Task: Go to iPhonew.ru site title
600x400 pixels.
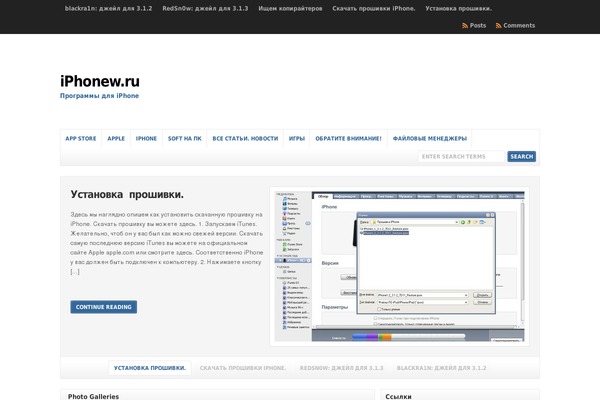Action: [100, 81]
